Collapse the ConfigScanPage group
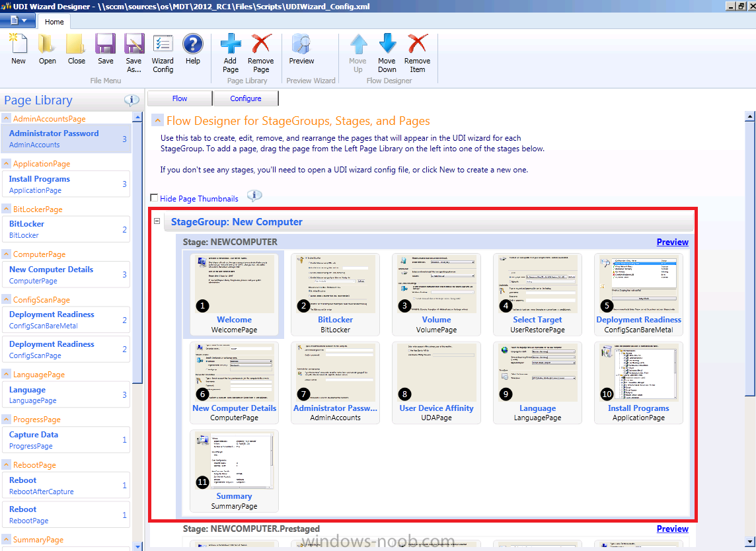Image resolution: width=756 pixels, height=551 pixels. (6, 299)
